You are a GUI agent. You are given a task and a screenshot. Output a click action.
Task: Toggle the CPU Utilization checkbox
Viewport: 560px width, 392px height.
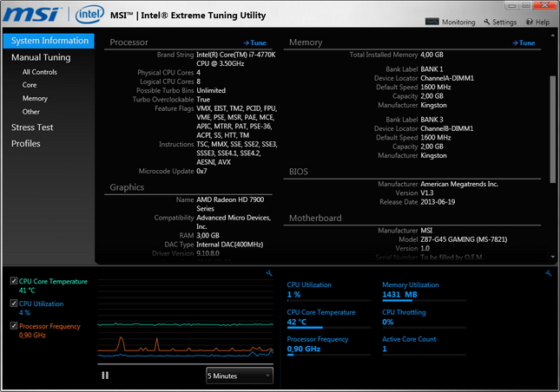point(13,304)
